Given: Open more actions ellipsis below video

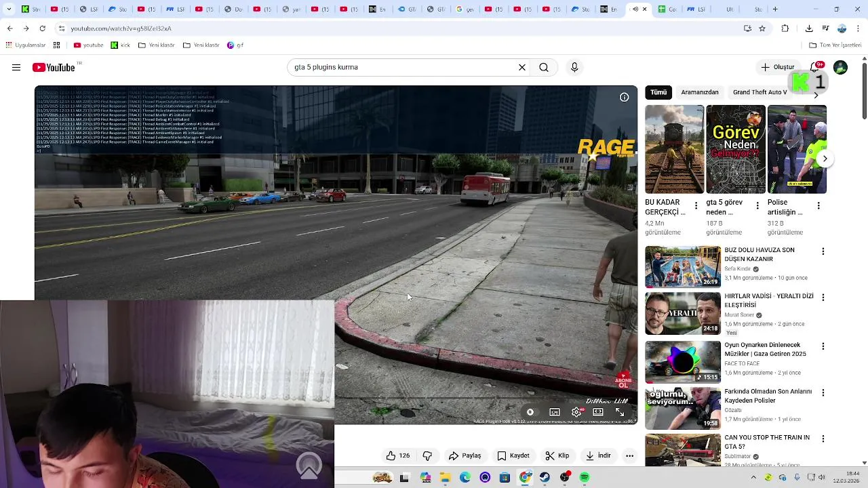Looking at the screenshot, I should point(629,455).
